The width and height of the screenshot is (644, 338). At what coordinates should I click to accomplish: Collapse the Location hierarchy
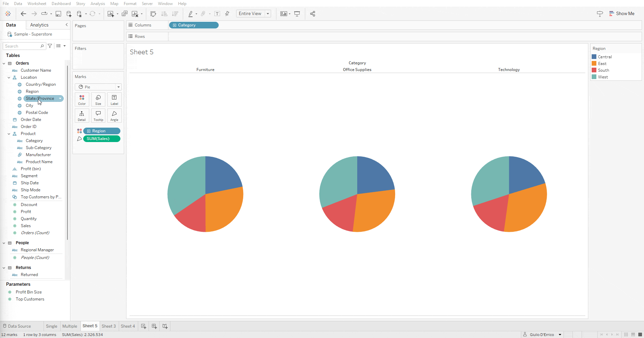pos(9,77)
